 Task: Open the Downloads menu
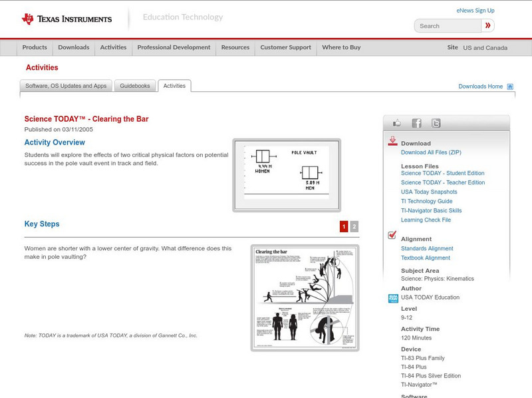(74, 47)
